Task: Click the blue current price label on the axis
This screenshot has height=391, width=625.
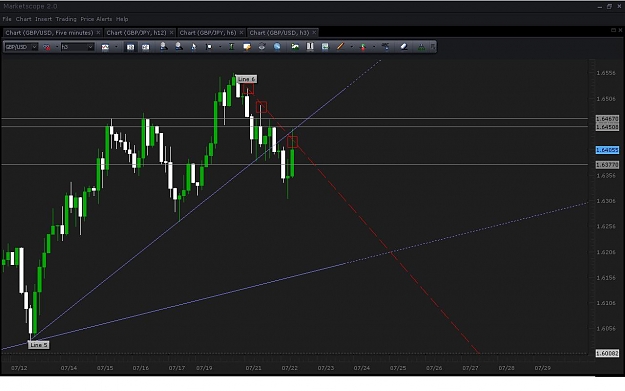Action: point(607,150)
